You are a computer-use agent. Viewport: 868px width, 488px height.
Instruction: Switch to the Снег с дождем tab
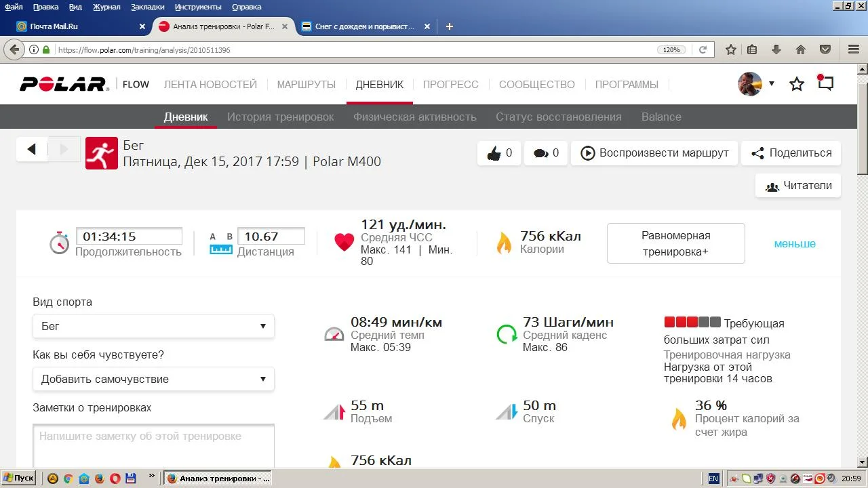(x=366, y=26)
